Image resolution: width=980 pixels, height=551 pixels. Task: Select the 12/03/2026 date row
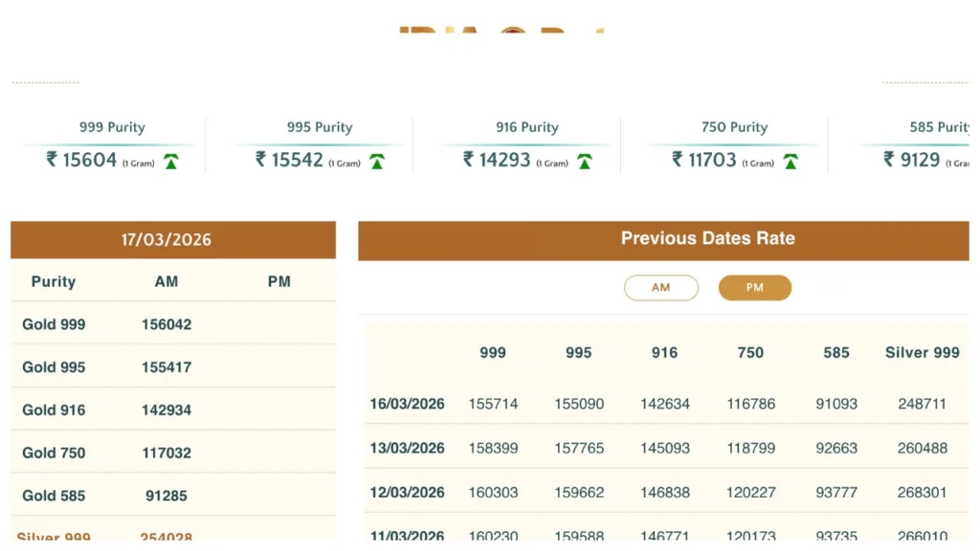click(408, 493)
